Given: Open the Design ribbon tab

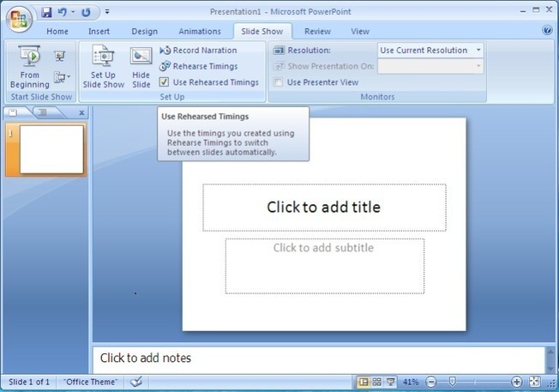Looking at the screenshot, I should [x=144, y=32].
